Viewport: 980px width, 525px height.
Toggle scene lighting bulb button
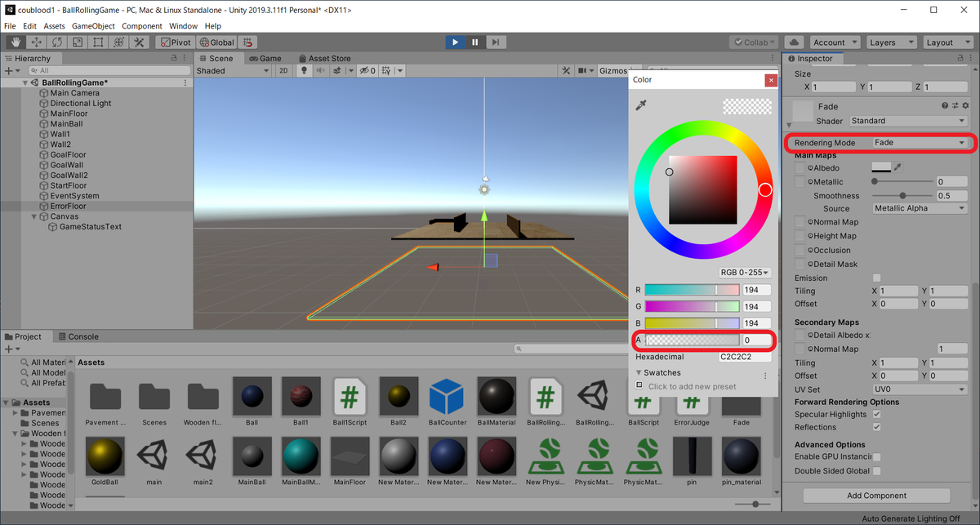coord(305,71)
